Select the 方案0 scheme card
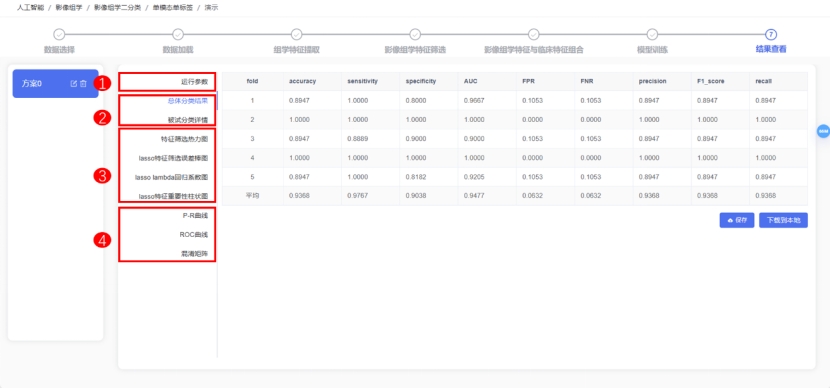Screen dimensions: 830x388 [56, 84]
